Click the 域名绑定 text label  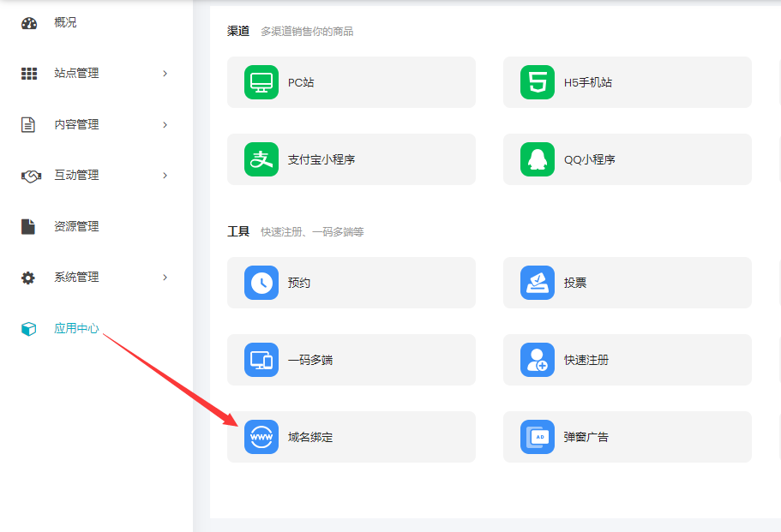[310, 437]
